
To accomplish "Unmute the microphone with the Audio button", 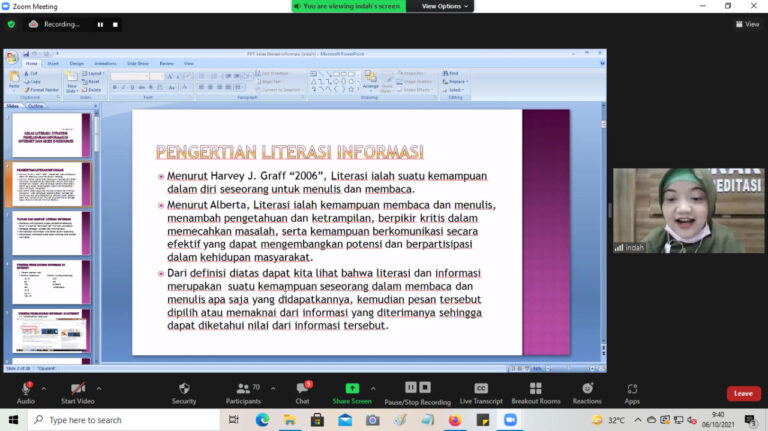I will tap(26, 390).
